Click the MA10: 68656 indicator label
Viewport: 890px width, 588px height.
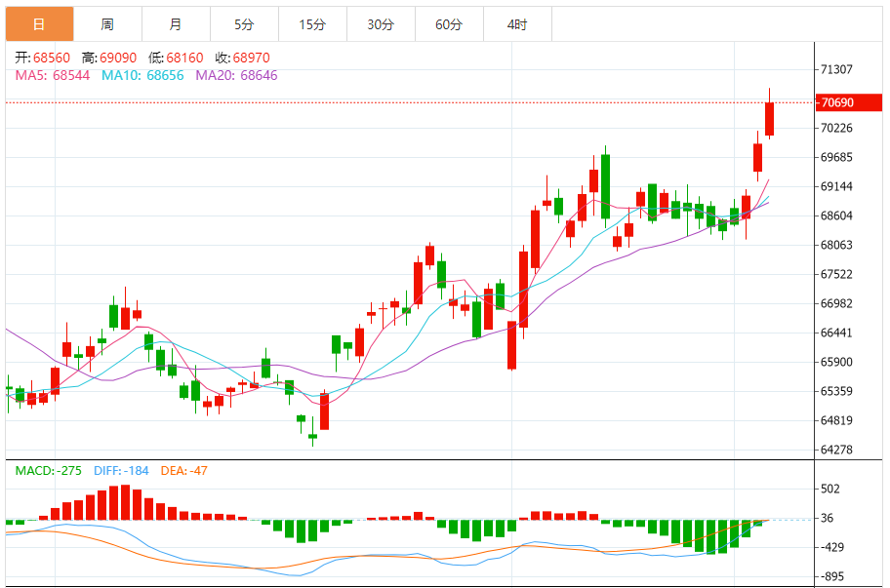point(142,75)
